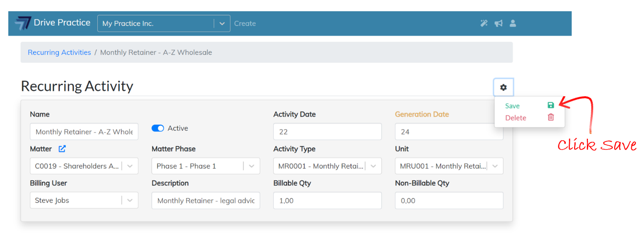Viewport: 644px width, 241px height.
Task: Click the Drive Practice logo icon
Action: [22, 23]
